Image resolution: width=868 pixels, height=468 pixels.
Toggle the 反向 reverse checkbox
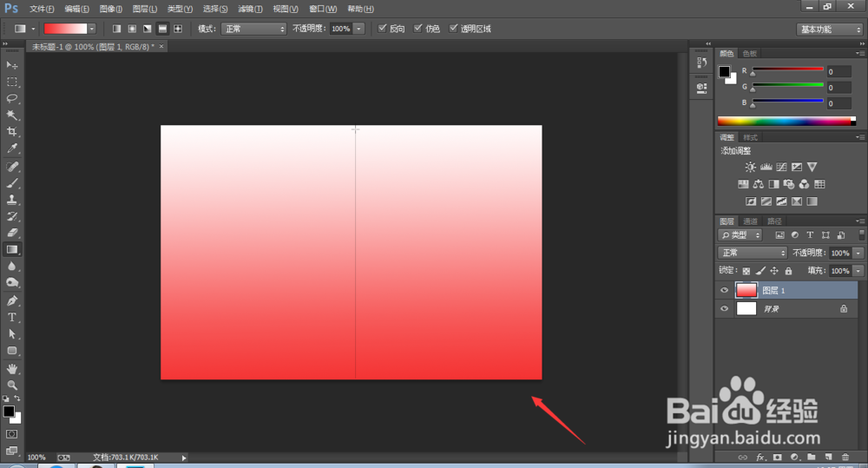(x=382, y=29)
